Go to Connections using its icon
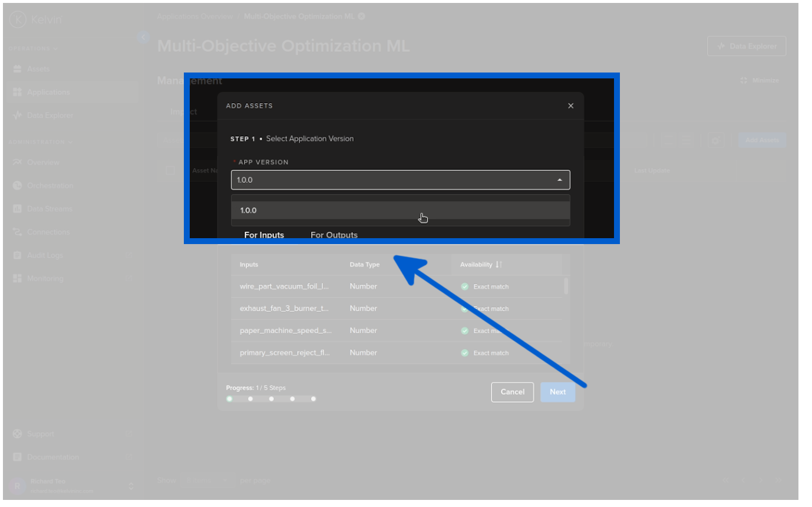812x507 pixels. click(17, 232)
